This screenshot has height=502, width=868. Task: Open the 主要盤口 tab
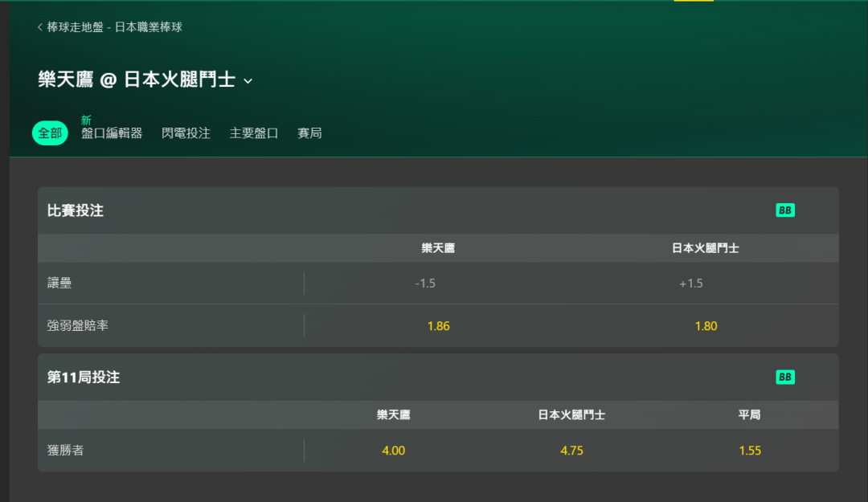(x=253, y=133)
